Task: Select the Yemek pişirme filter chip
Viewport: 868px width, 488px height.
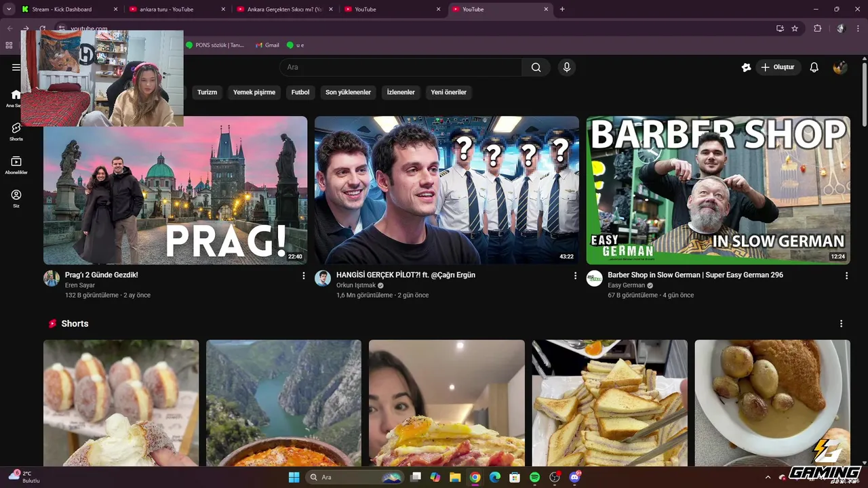Action: 254,92
